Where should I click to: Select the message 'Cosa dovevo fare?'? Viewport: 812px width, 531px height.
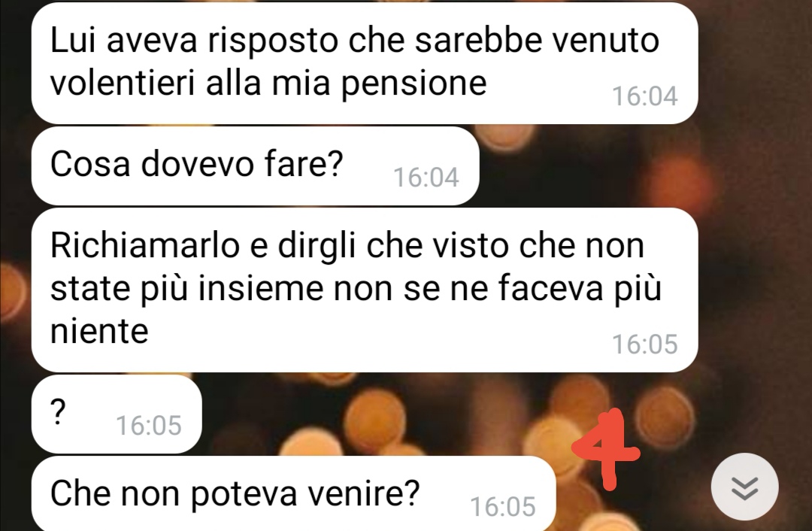pyautogui.click(x=256, y=166)
